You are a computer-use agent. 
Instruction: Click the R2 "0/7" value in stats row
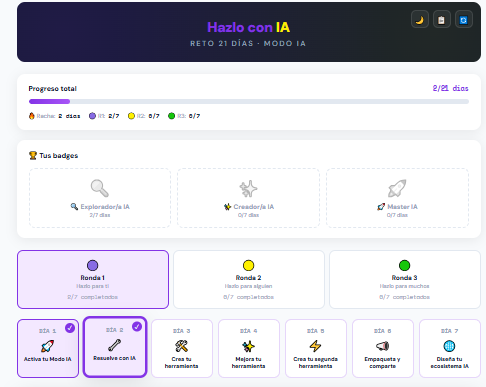(154, 116)
